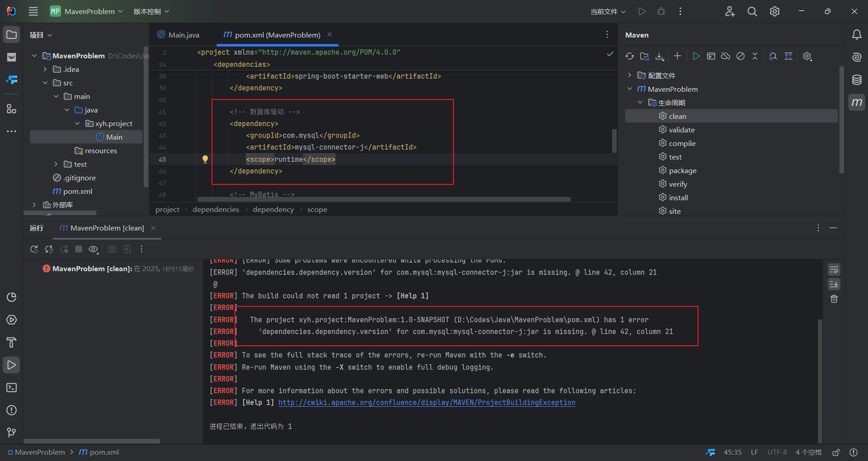Open 项目 view dropdown

[x=41, y=35]
